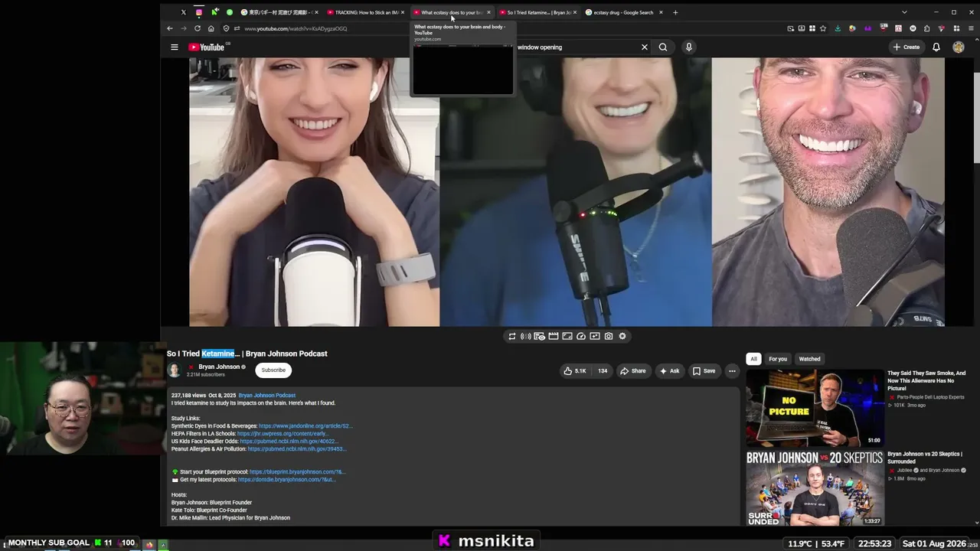Open the Bryan Johnson channel name link
This screenshot has height=551, width=980.
pos(219,367)
